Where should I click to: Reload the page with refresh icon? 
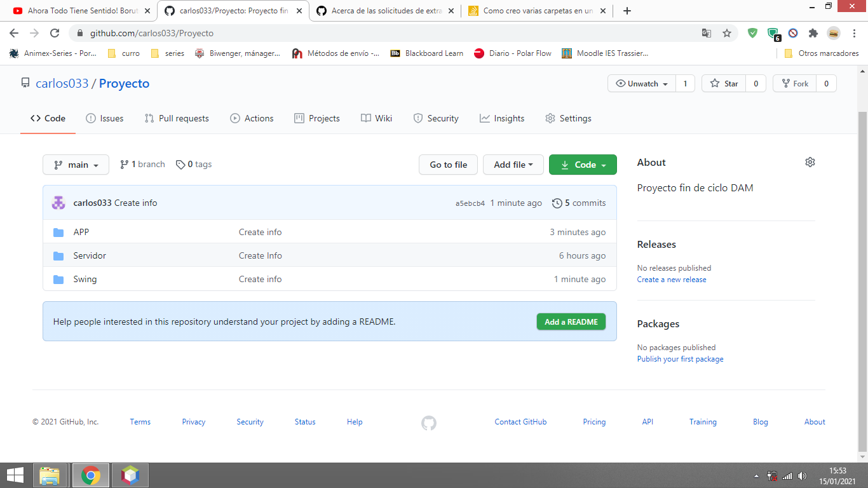pos(55,33)
